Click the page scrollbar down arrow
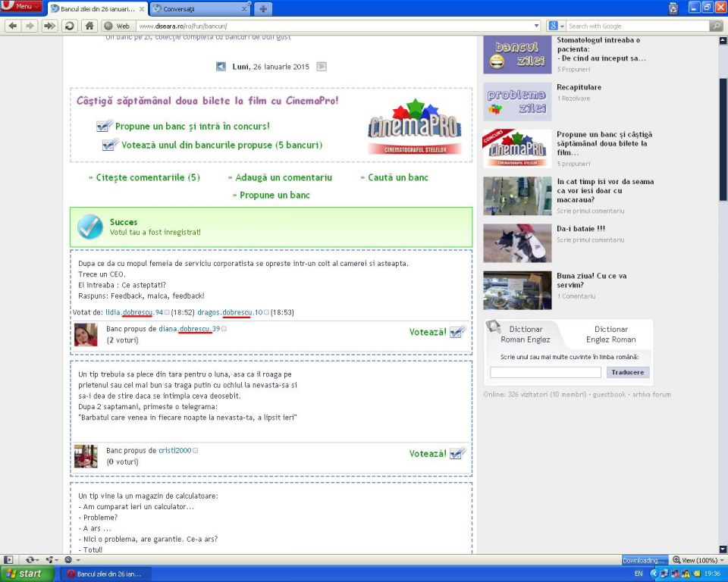The width and height of the screenshot is (728, 582). (x=723, y=549)
